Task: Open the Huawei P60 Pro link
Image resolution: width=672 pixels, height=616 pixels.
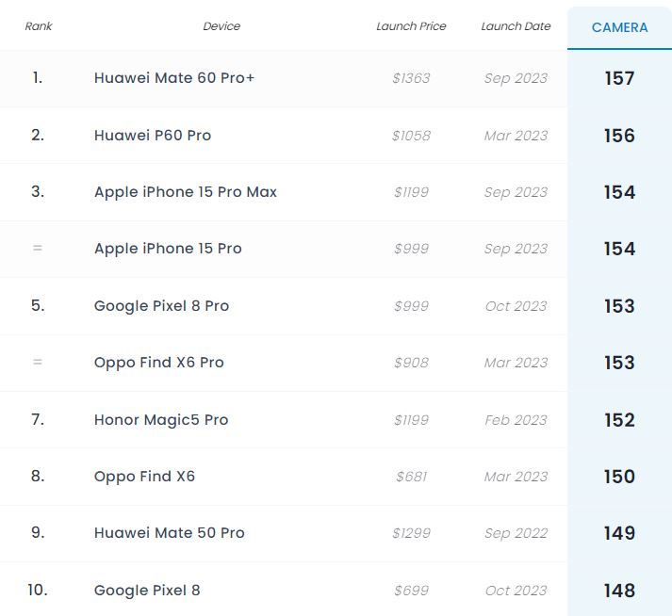Action: pyautogui.click(x=153, y=136)
